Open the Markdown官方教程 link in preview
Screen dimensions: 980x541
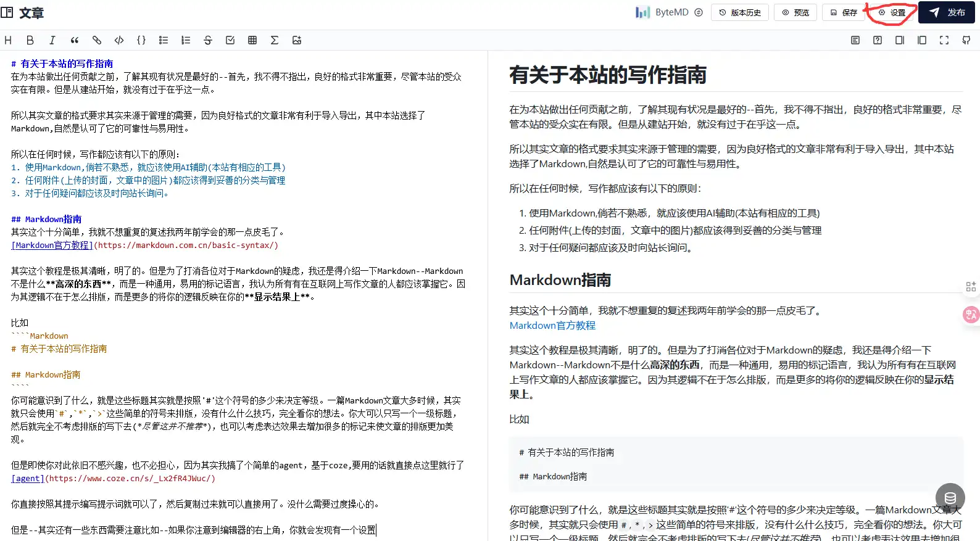[x=552, y=325]
